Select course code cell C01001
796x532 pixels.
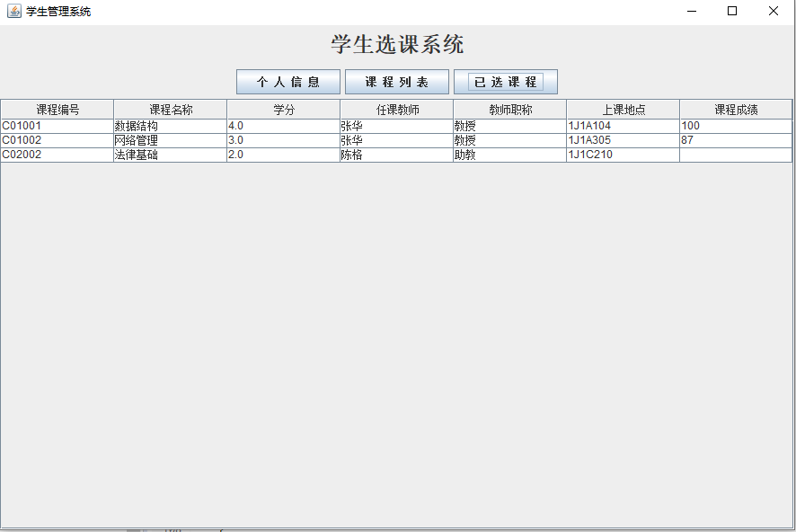57,126
